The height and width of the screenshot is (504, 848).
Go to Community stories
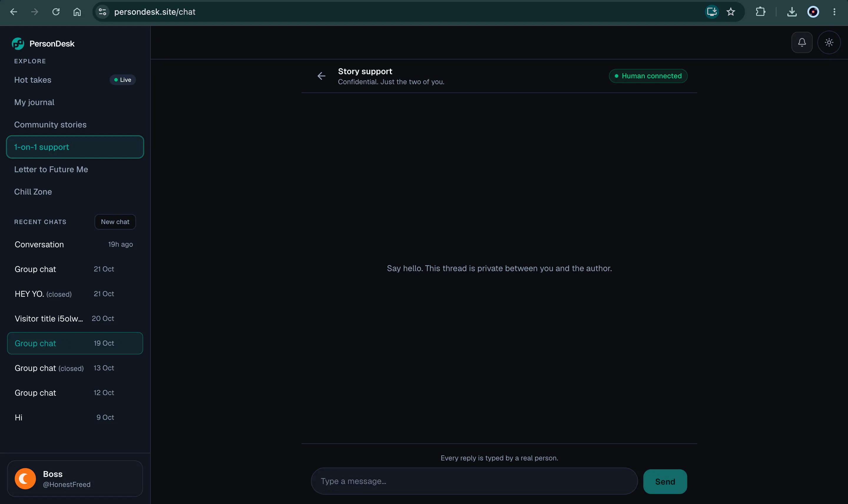click(75, 125)
